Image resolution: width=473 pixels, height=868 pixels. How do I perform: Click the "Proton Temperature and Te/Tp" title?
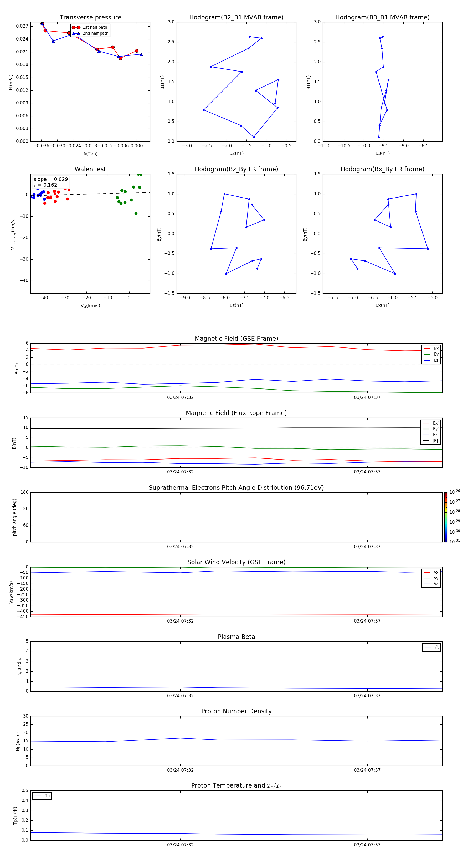(x=236, y=786)
